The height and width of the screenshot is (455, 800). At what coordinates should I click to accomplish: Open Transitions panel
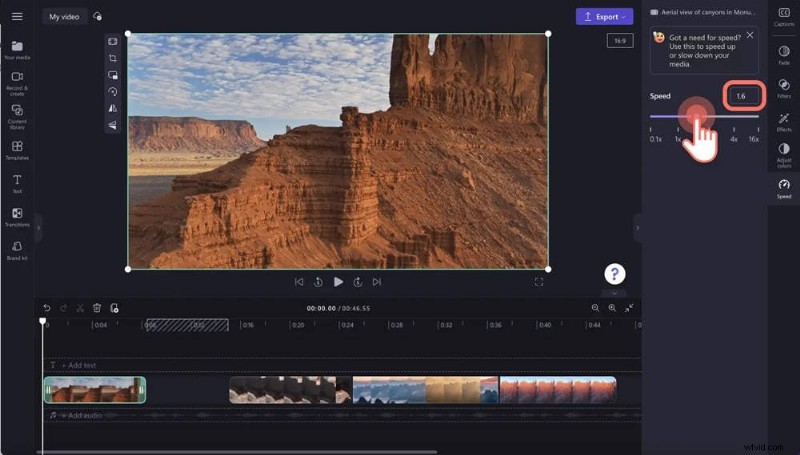17,217
